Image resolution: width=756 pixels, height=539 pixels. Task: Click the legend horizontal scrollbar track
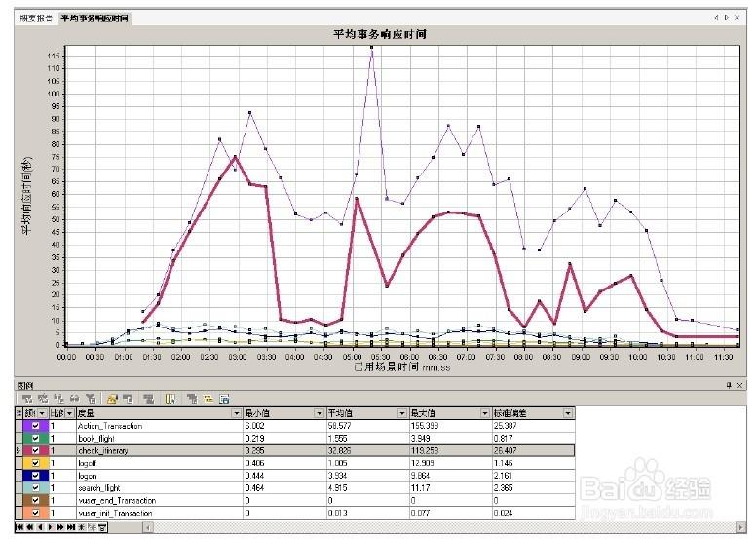pyautogui.click(x=390, y=527)
